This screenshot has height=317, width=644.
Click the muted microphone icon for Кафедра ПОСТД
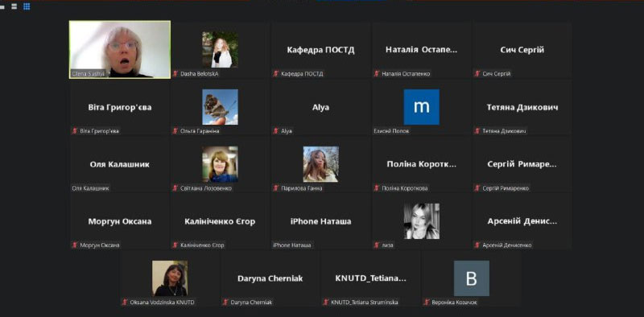[276, 74]
